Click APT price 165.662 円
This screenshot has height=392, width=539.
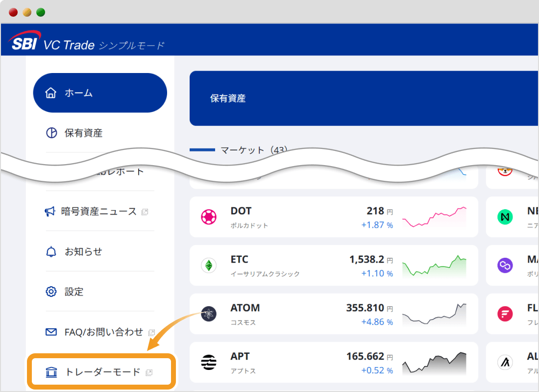pyautogui.click(x=369, y=356)
